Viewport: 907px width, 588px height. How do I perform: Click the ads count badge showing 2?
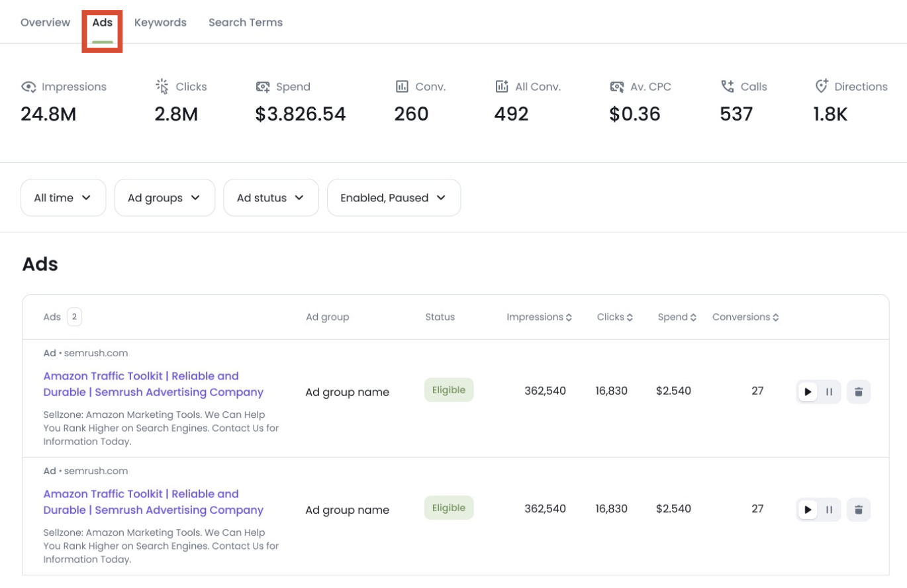click(73, 317)
